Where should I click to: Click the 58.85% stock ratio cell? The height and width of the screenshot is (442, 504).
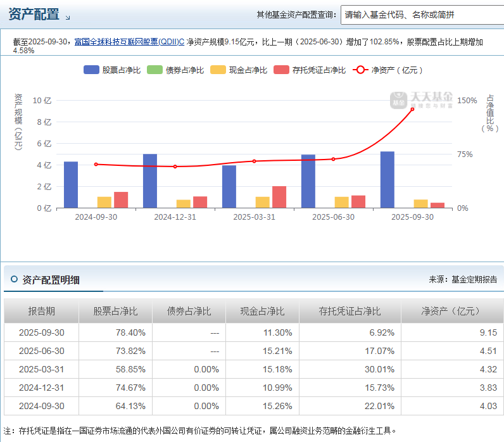pos(115,369)
